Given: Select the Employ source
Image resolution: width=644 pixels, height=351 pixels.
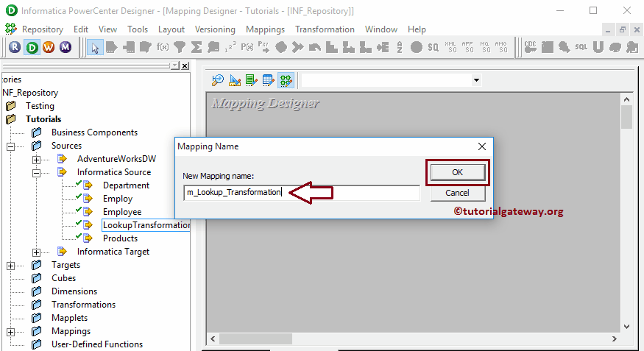Looking at the screenshot, I should (x=118, y=199).
